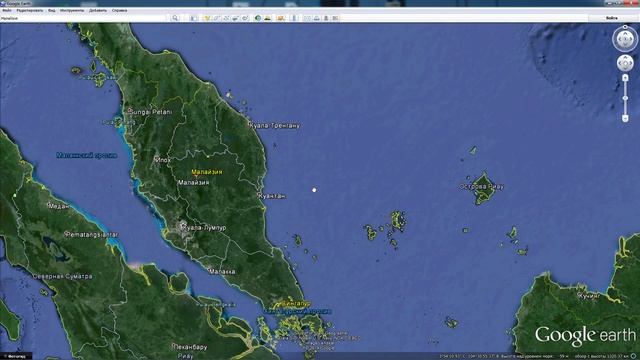
Task: Click the print icon in toolbar
Action: [x=317, y=18]
